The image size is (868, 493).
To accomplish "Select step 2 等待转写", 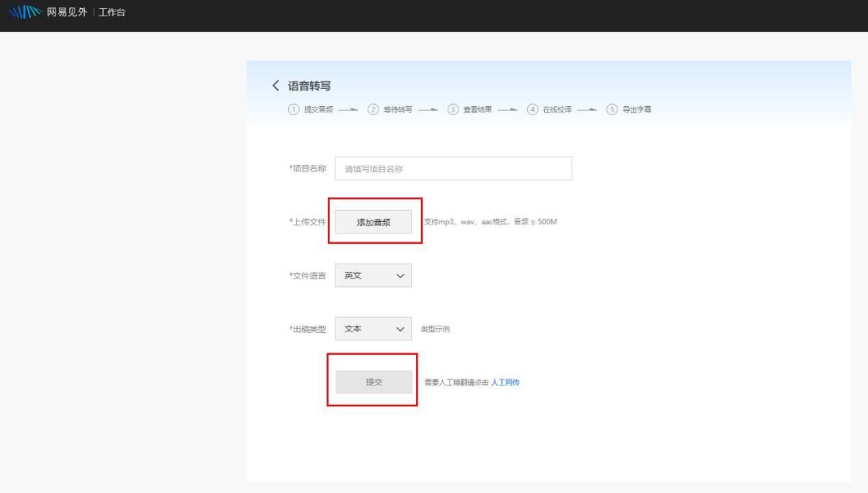I will point(390,110).
